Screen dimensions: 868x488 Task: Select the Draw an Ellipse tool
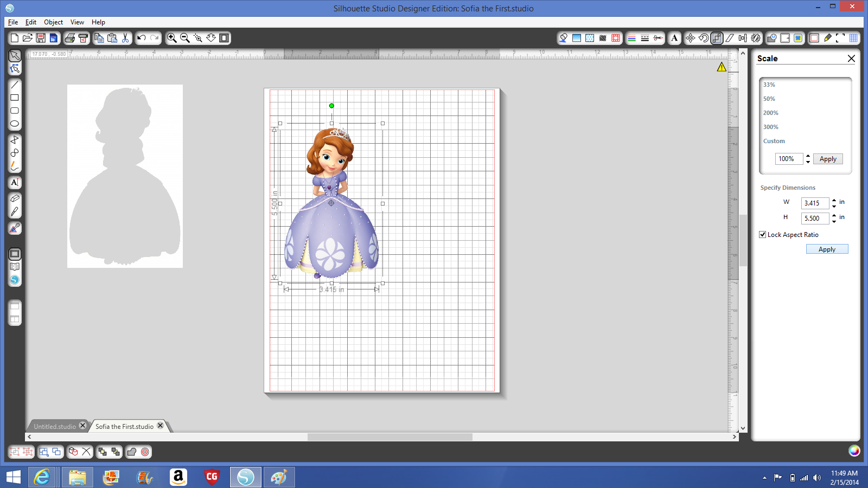(x=15, y=124)
